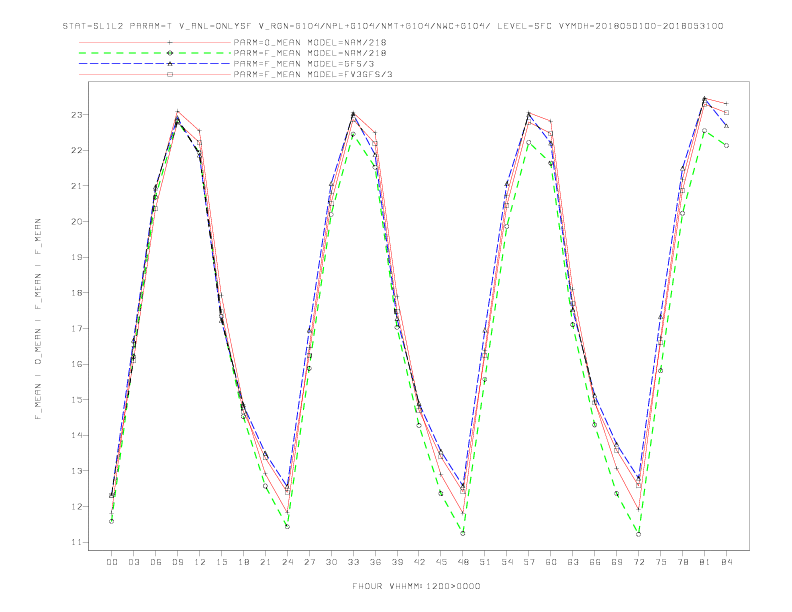Click x-axis tick label 27
The width and height of the screenshot is (792, 612).
tap(309, 562)
